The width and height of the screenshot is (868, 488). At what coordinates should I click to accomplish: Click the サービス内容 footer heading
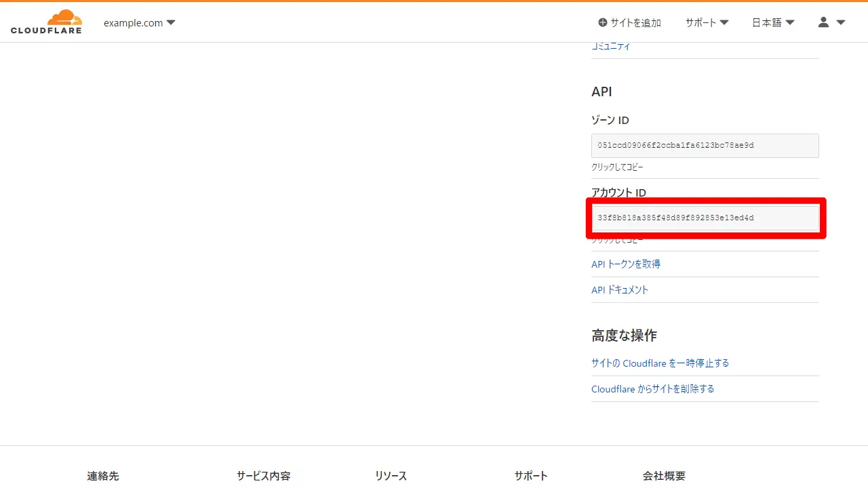click(263, 476)
